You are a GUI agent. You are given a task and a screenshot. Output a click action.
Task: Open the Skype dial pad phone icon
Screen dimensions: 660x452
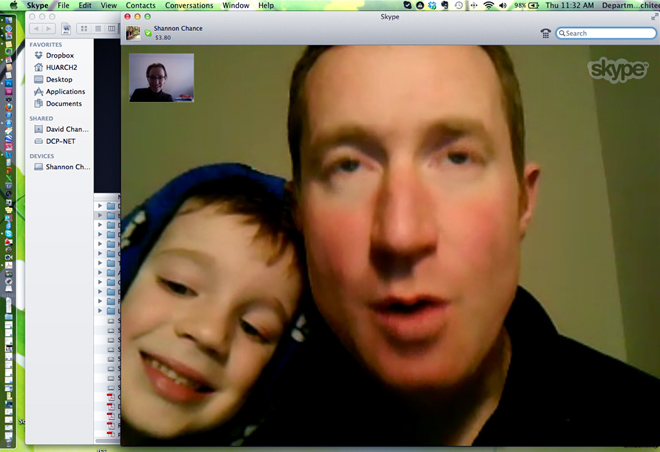545,33
